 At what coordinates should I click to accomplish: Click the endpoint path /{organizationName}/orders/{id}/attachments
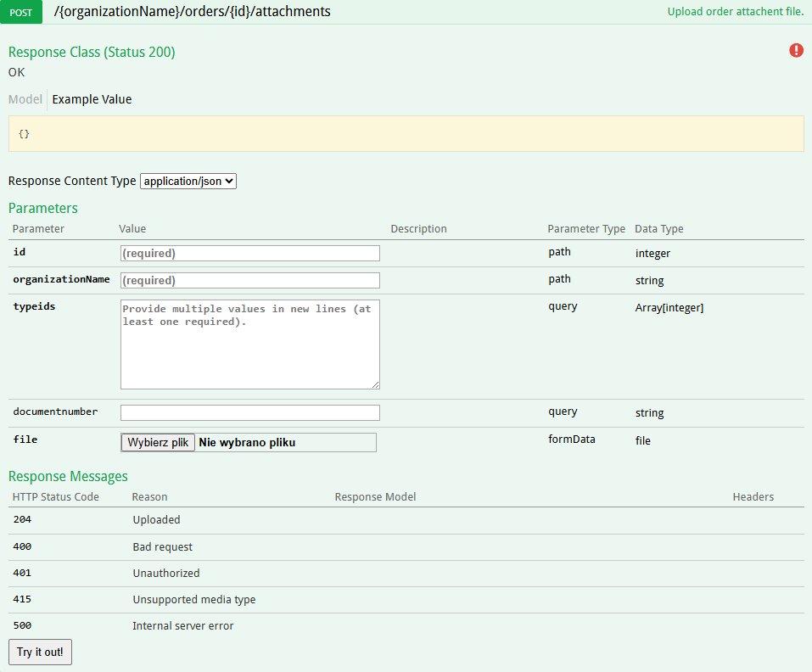[x=192, y=12]
